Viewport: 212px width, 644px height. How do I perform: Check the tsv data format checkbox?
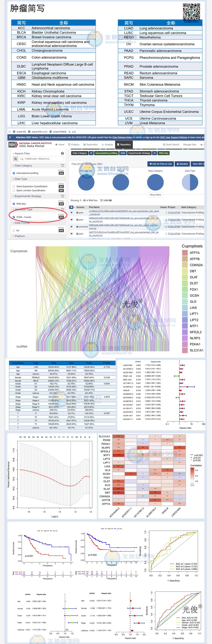click(x=14, y=231)
